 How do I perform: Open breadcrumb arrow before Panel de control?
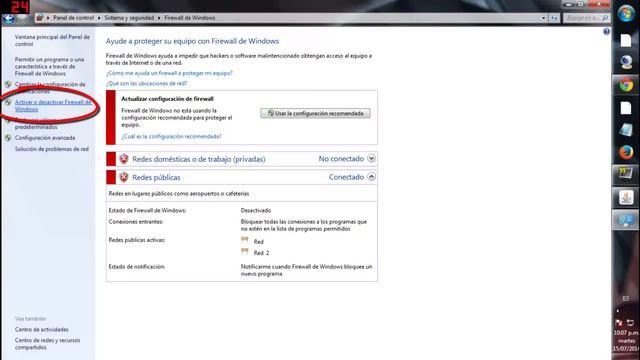point(48,18)
